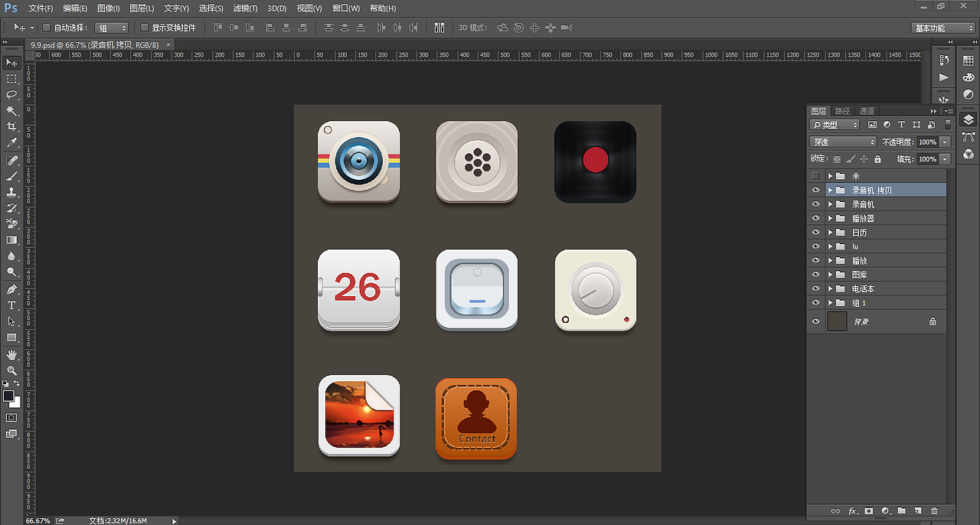
Task: Click the opacity 100% value field
Action: 927,142
